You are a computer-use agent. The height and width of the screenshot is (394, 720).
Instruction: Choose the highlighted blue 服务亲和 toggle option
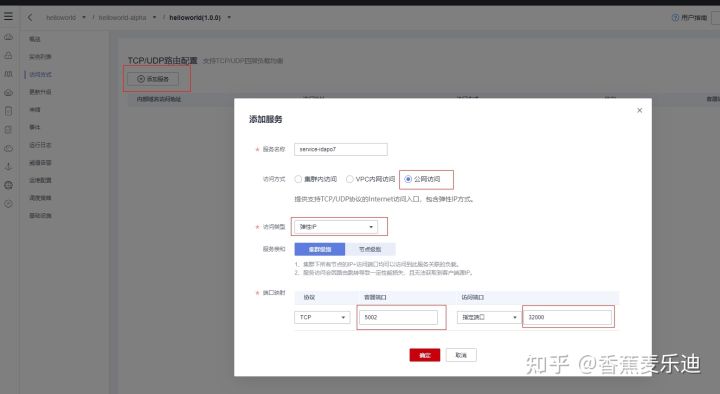pyautogui.click(x=320, y=249)
